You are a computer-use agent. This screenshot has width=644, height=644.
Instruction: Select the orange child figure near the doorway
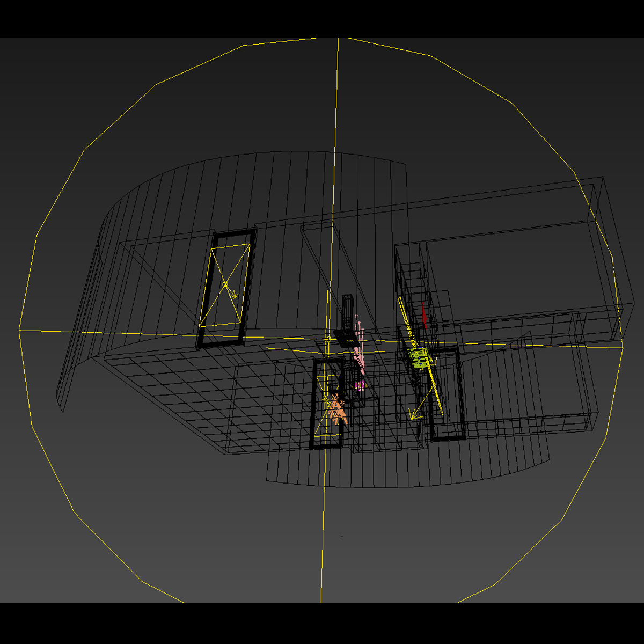point(336,411)
